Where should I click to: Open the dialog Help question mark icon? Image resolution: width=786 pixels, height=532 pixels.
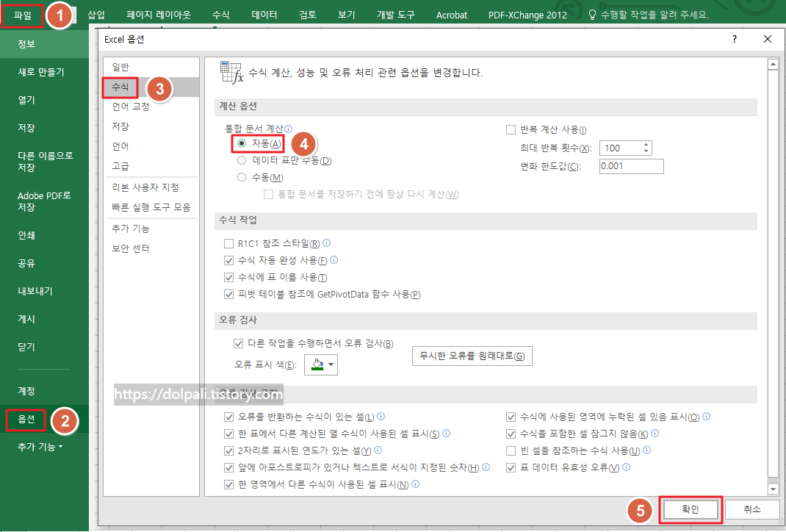coord(734,39)
